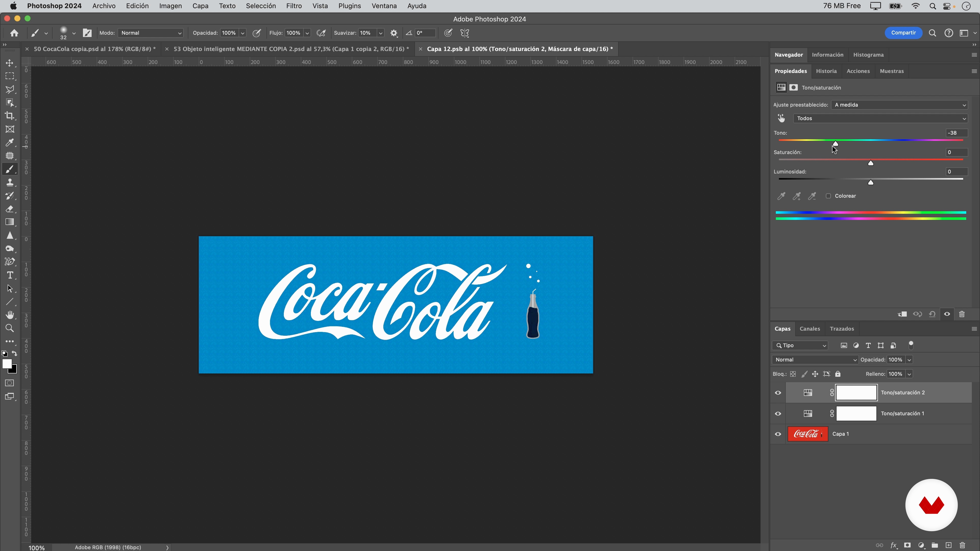Select the Type tool
This screenshot has height=551, width=980.
pyautogui.click(x=9, y=275)
